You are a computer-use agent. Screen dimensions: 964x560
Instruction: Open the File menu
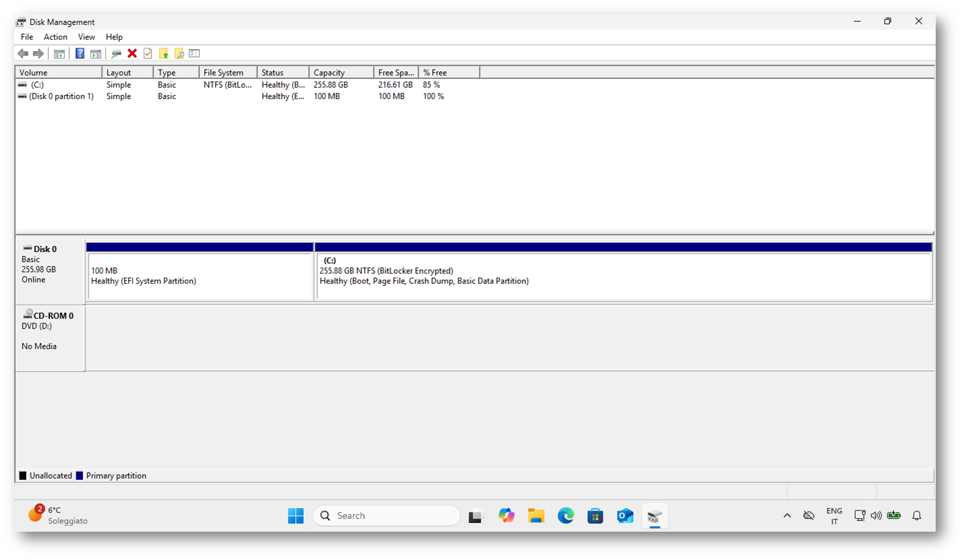[x=27, y=37]
